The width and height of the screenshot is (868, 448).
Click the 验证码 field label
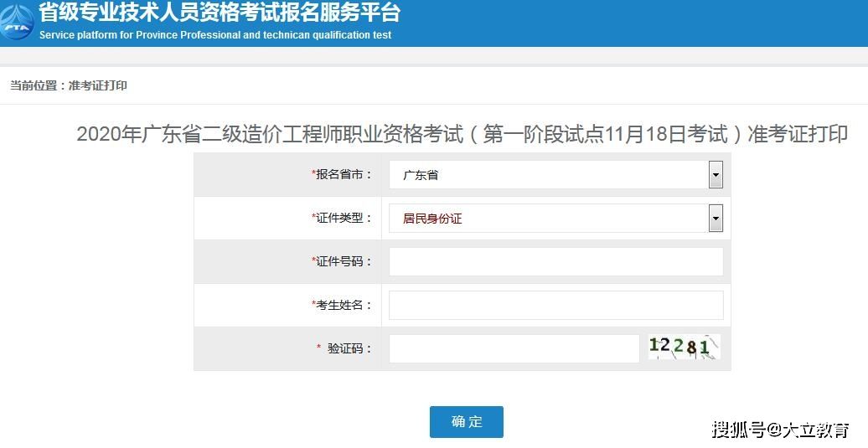(348, 348)
